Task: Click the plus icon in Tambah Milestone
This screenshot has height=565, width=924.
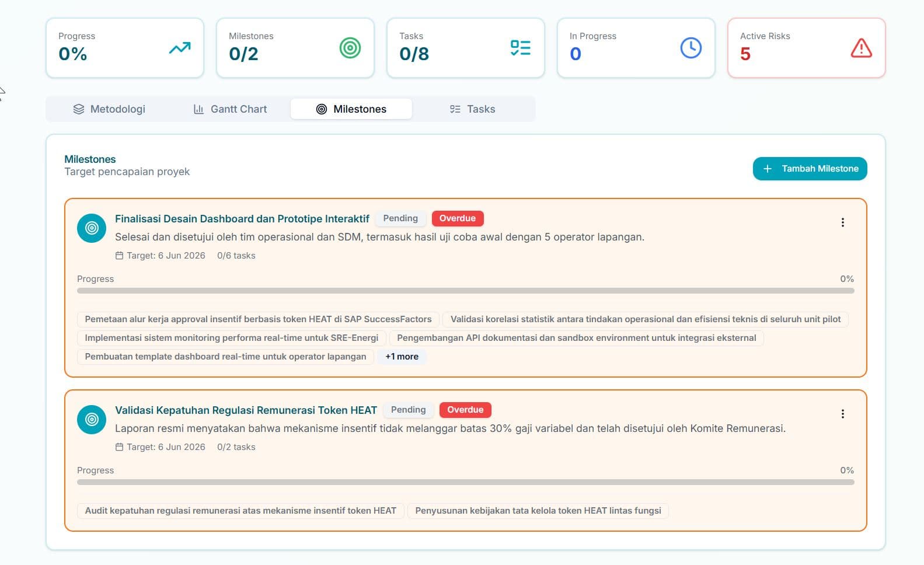Action: 768,169
